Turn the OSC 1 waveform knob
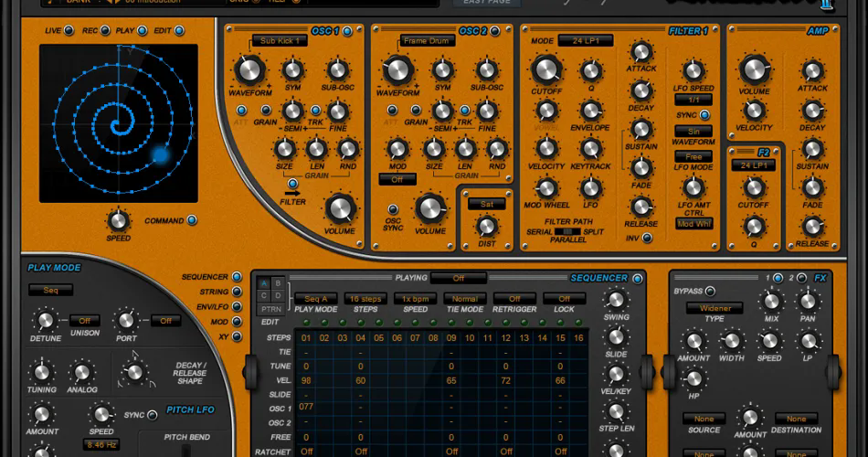 tap(249, 70)
